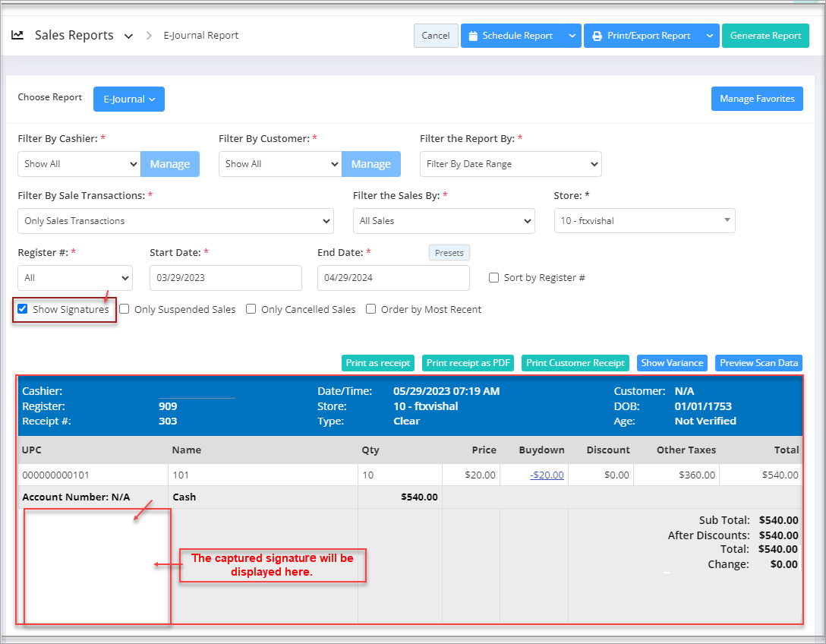
Task: Click the Start Date field 03/29/2023
Action: [x=226, y=278]
